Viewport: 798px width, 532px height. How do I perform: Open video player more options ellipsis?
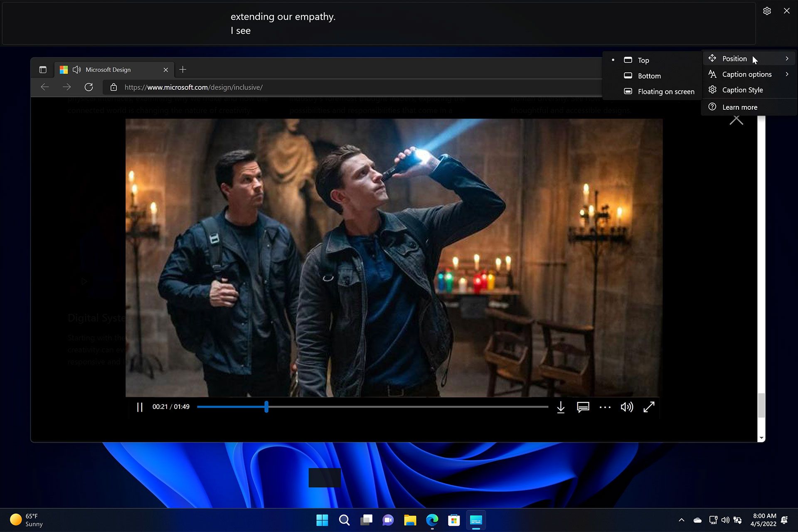coord(605,407)
